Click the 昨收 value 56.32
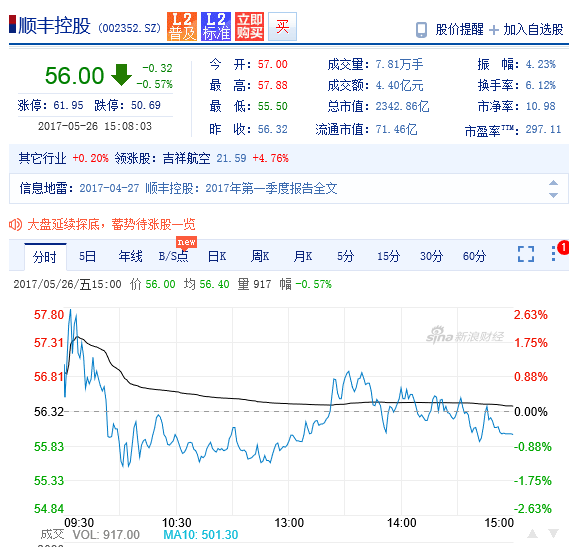The width and height of the screenshot is (569, 547). (273, 129)
